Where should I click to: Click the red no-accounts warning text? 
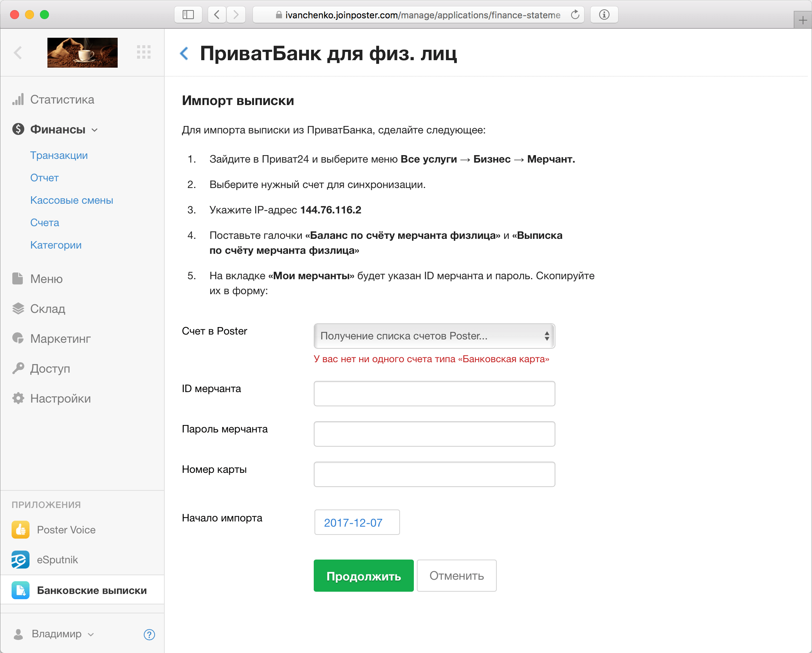point(431,359)
